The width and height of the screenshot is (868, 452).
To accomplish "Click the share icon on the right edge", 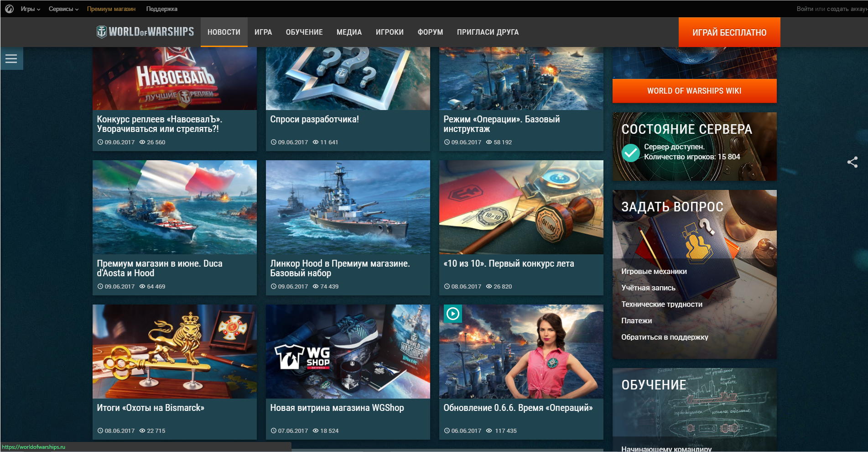I will (852, 162).
